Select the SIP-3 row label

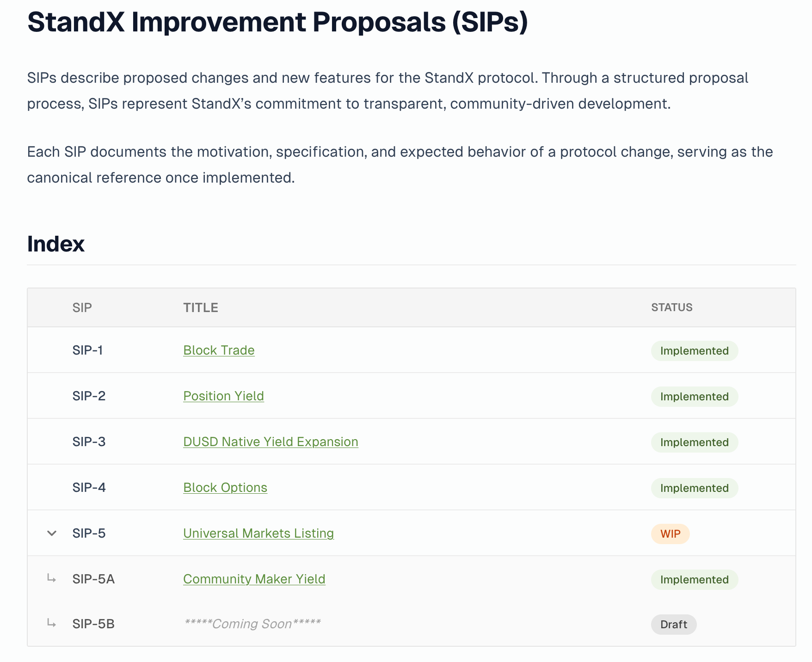coord(89,441)
